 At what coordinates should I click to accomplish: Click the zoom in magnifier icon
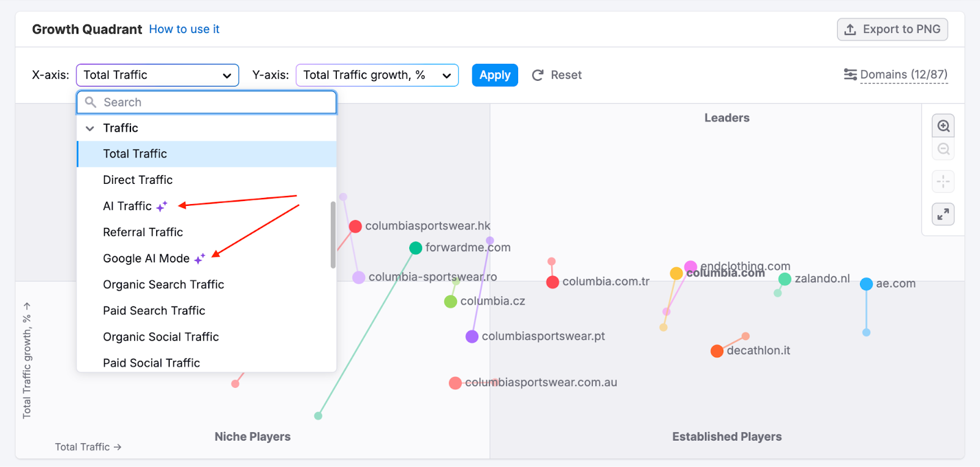coord(943,126)
